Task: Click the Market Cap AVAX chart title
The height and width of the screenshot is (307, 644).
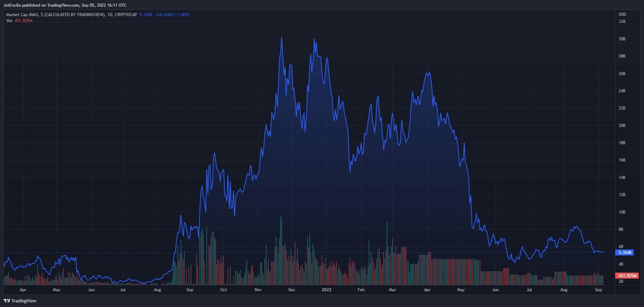Action: pyautogui.click(x=72, y=15)
